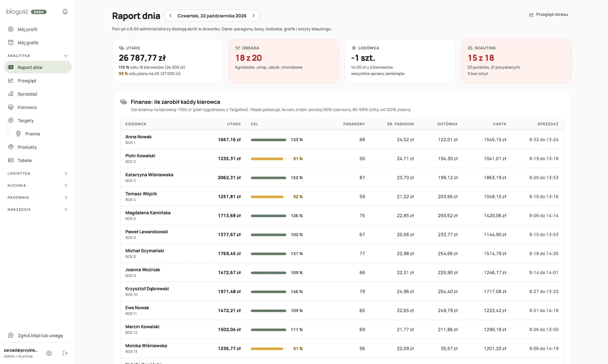The height and width of the screenshot is (364, 608).
Task: Open the date picker Czwartek, 22 października 2026
Action: 212,16
